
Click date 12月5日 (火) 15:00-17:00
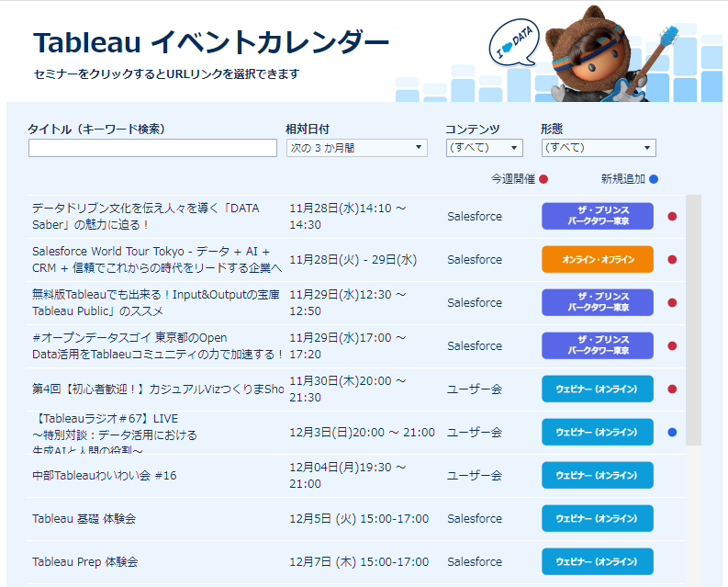click(x=359, y=519)
